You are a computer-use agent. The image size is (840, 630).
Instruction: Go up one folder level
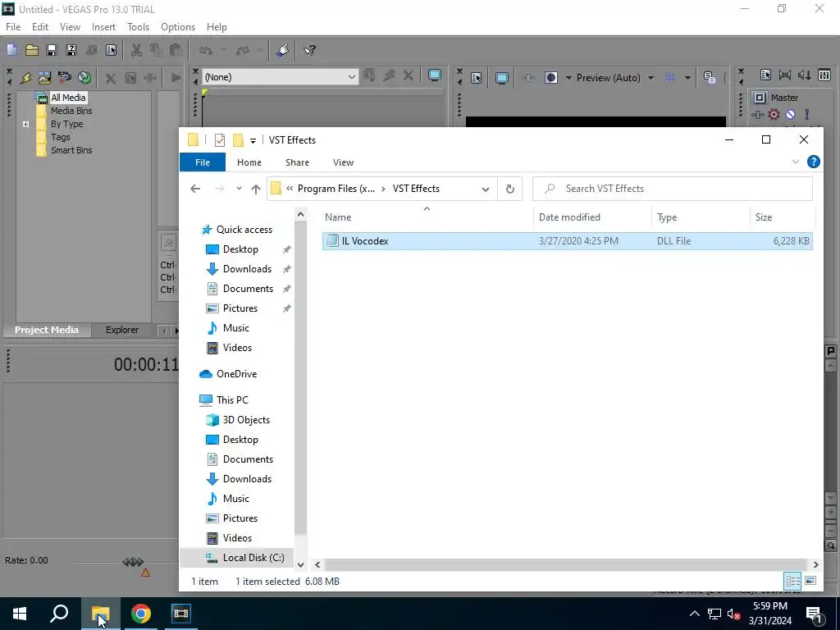(256, 189)
